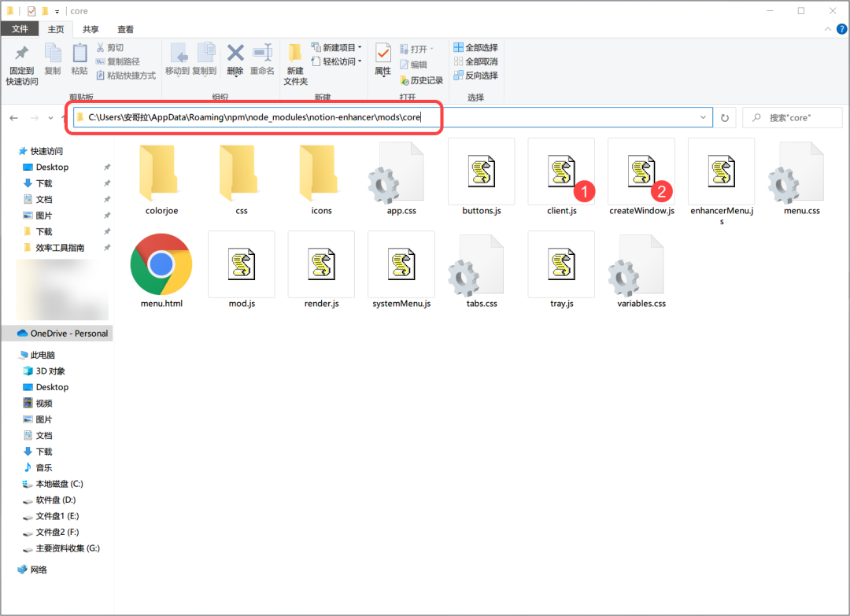Select the enhancerMenu.js file

point(722,182)
